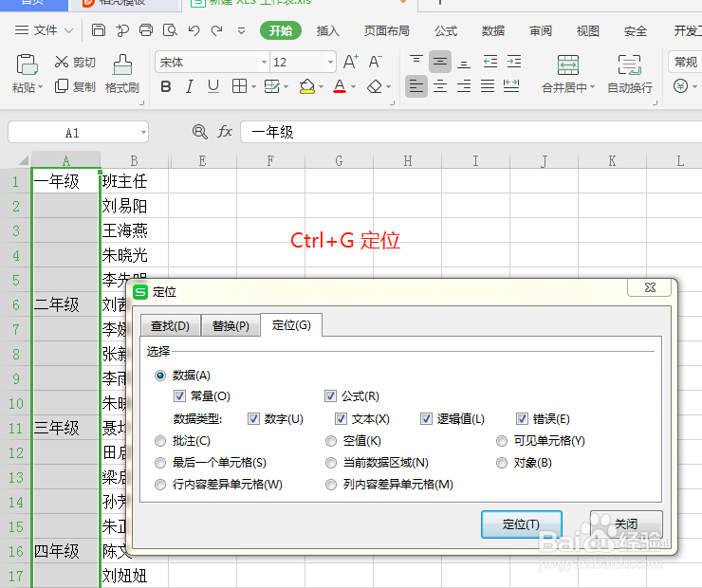Cut the selection with 剪切
The height and width of the screenshot is (588, 702).
coord(75,62)
